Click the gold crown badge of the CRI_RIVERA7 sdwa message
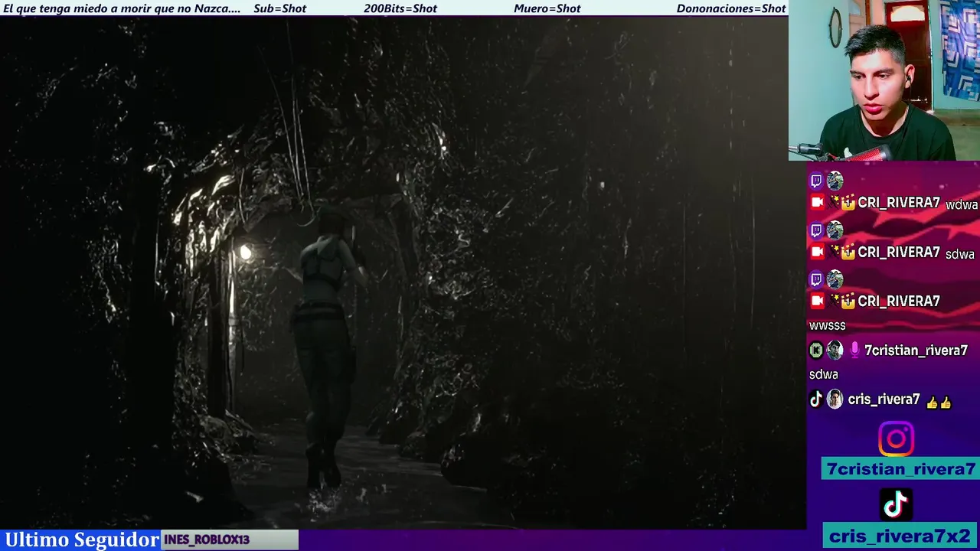Screen dimensions: 980x551 coord(848,253)
